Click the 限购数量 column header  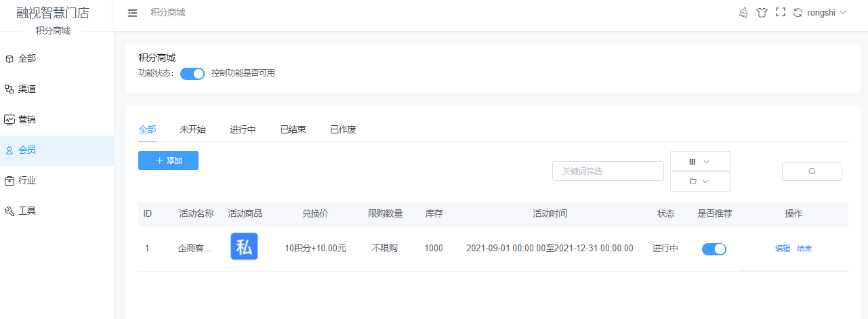(385, 213)
